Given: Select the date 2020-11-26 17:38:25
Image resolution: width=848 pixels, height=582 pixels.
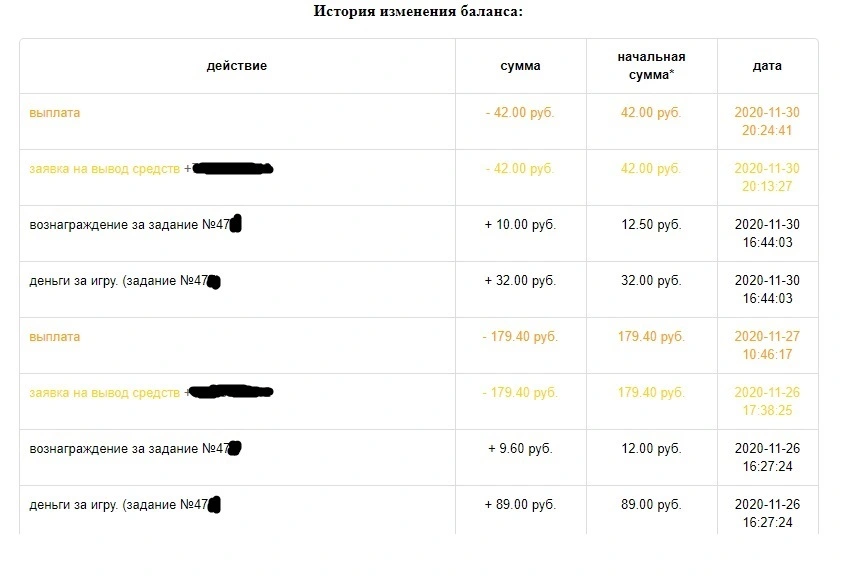Looking at the screenshot, I should pyautogui.click(x=767, y=401).
